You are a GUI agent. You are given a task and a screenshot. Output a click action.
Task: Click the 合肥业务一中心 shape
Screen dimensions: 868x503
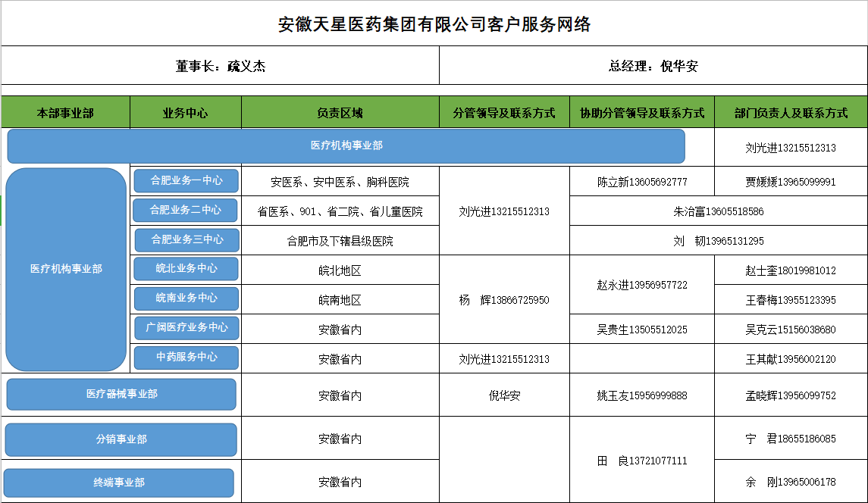coord(186,180)
